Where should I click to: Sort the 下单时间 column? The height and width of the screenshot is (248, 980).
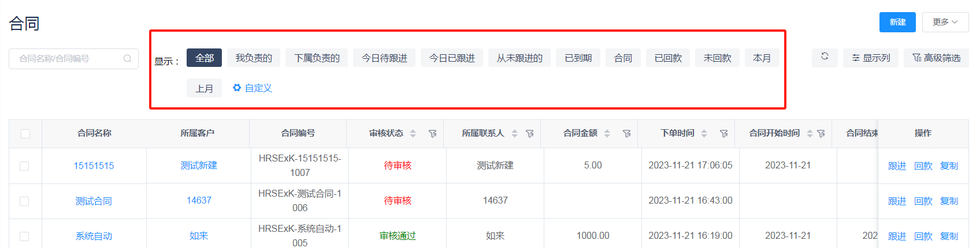tap(704, 134)
